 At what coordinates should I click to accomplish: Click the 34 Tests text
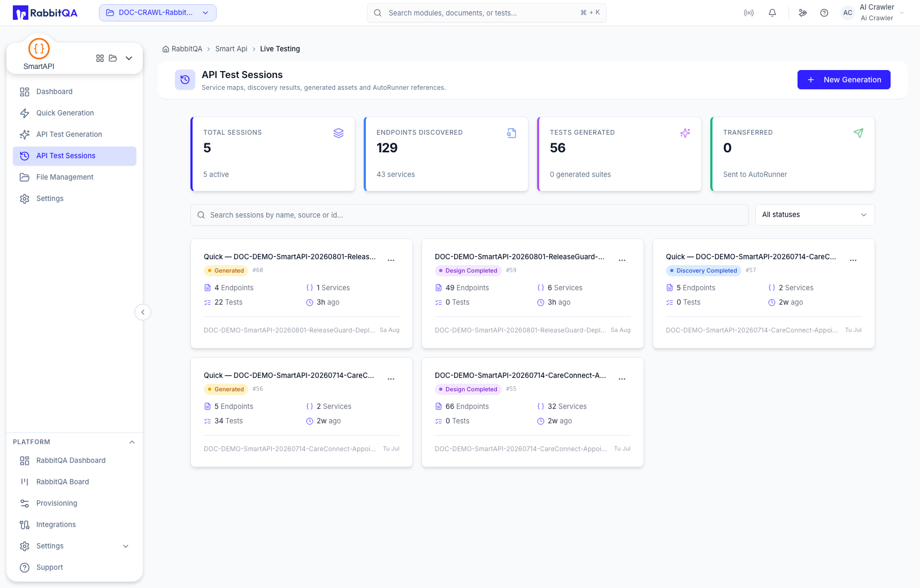[x=228, y=421]
